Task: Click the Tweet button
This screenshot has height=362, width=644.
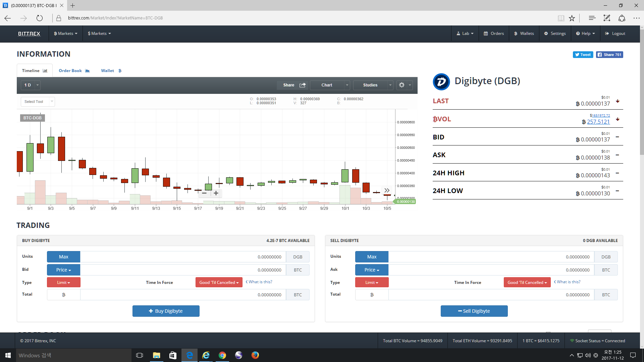Action: (x=583, y=55)
